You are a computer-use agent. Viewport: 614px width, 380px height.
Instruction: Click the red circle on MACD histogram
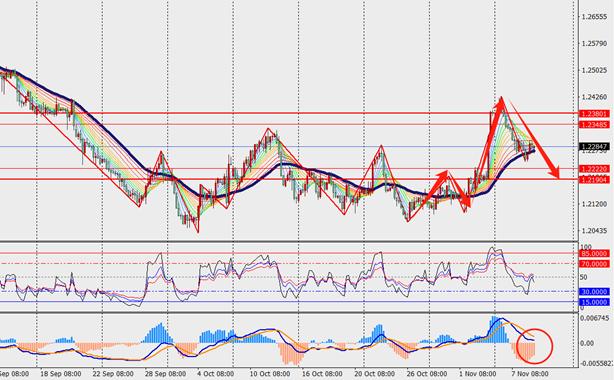point(534,346)
